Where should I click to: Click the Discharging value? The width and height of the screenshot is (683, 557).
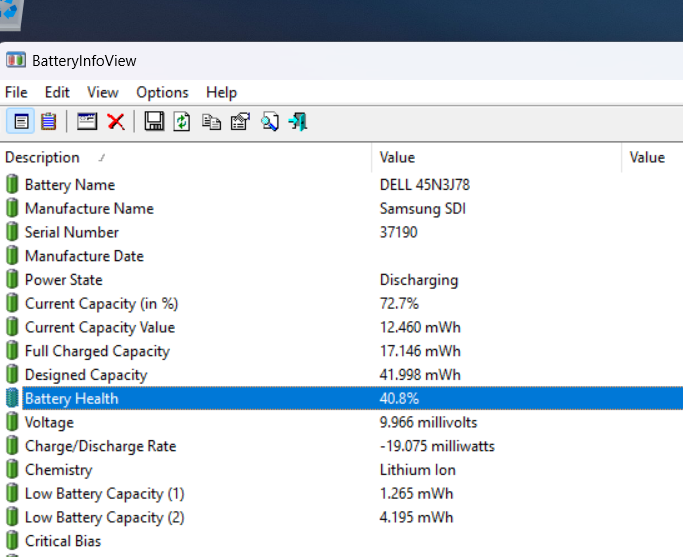coord(419,280)
